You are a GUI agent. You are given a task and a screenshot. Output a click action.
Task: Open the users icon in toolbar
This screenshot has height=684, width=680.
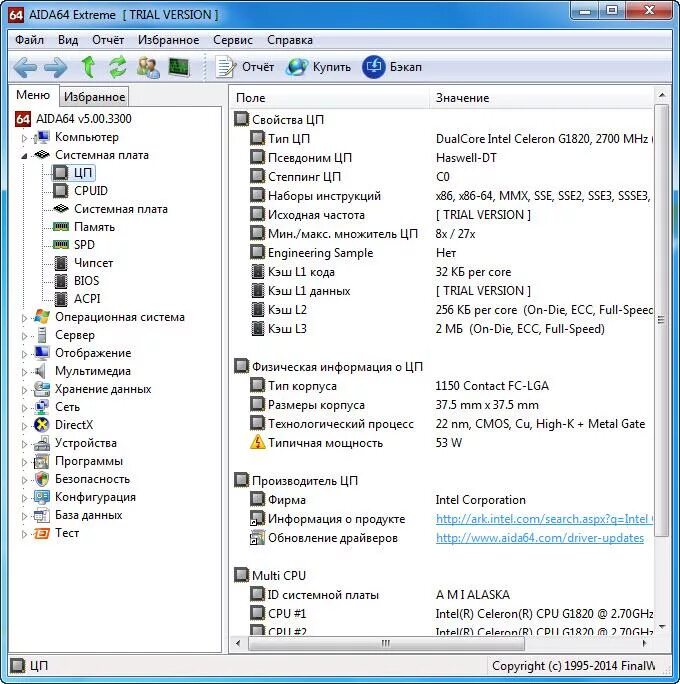tap(148, 67)
